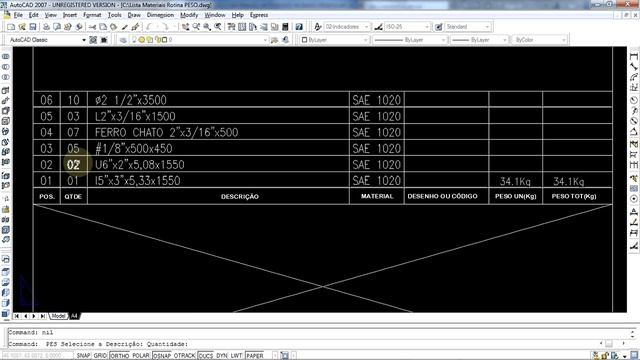Click the Zoom Previous icon
The image size is (640, 360).
click(x=218, y=27)
